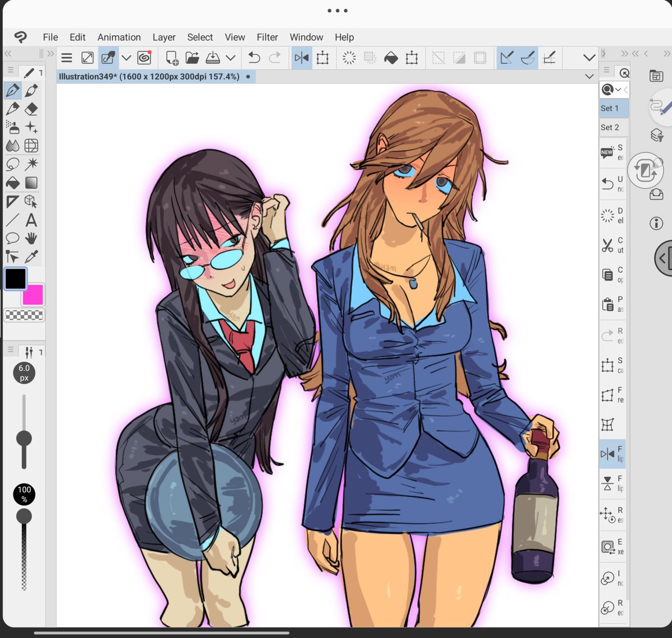Open the brush size palette menu
This screenshot has height=638, width=672.
[x=10, y=350]
